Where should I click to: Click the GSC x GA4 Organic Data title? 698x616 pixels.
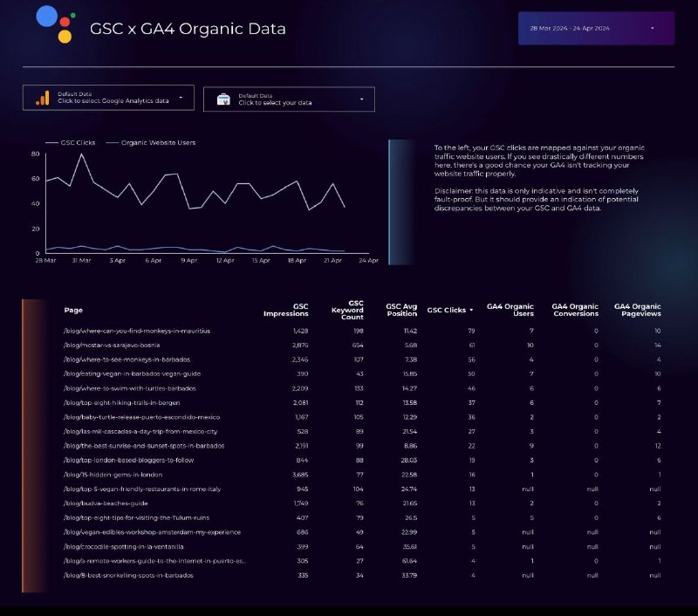(x=188, y=29)
